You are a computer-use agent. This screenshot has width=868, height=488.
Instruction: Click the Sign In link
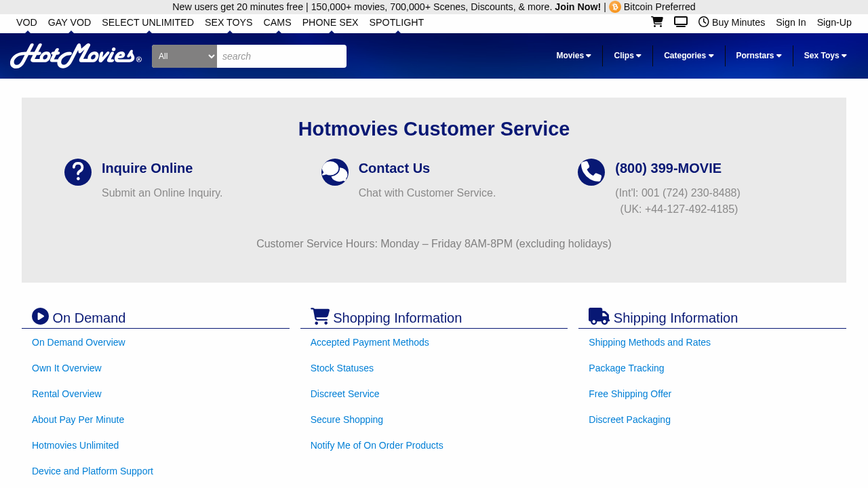[x=791, y=22]
